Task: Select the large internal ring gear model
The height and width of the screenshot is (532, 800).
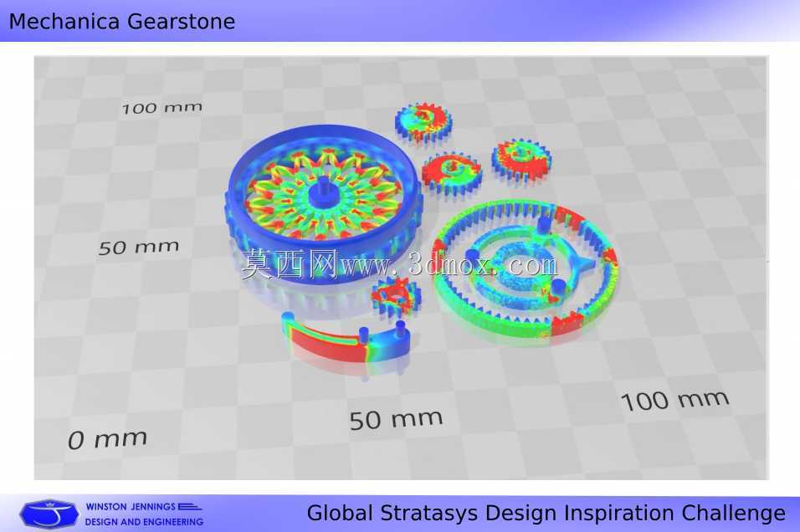Action: coord(526,269)
